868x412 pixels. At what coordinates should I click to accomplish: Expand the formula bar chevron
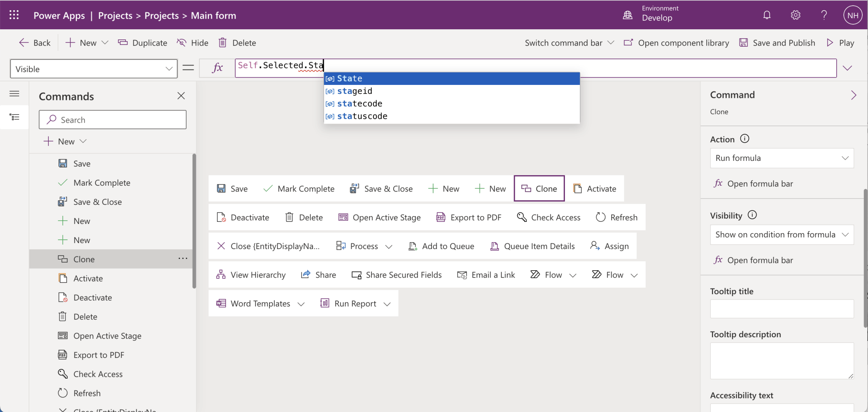coord(847,68)
